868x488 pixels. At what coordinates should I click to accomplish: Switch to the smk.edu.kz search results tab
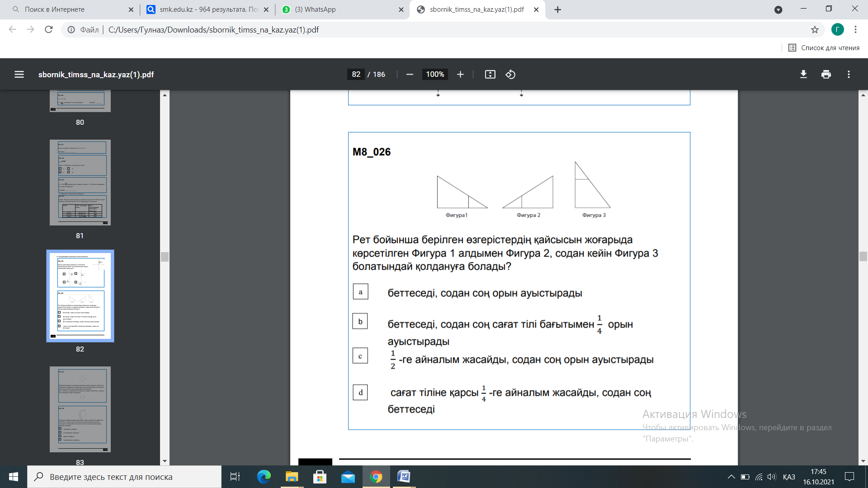pos(208,9)
